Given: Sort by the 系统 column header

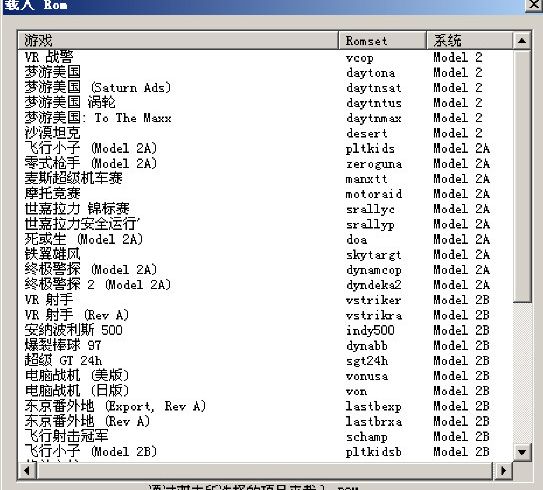Looking at the screenshot, I should (470, 41).
